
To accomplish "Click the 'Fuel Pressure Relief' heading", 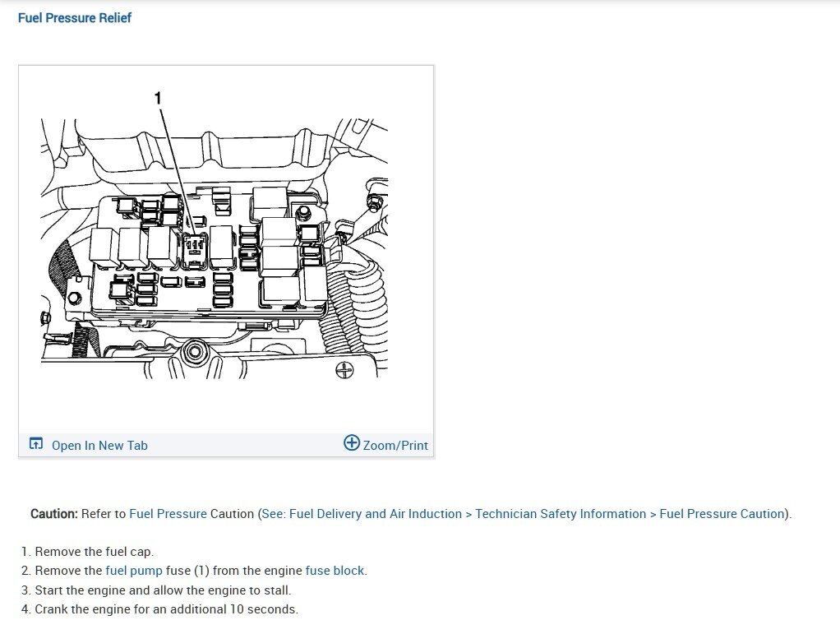I will 75,18.
